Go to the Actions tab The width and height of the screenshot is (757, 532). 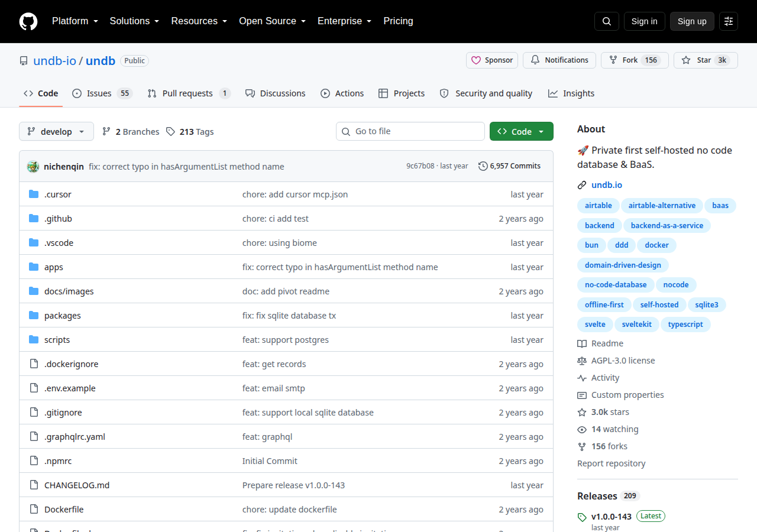tap(342, 93)
